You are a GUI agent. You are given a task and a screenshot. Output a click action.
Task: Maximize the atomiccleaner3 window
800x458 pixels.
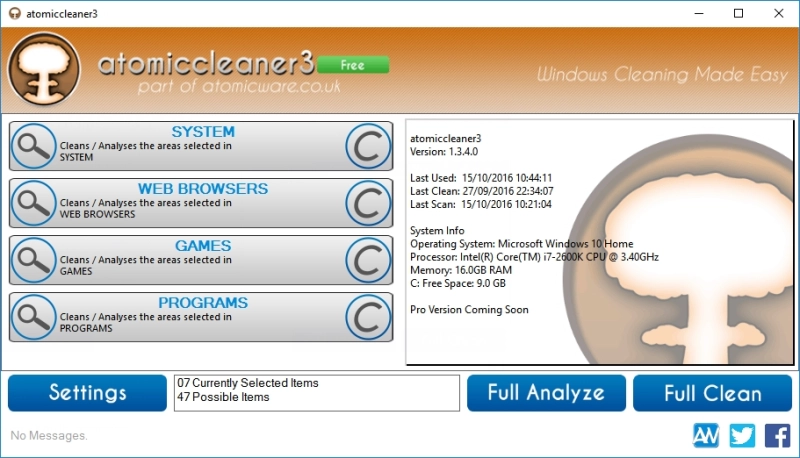pos(738,14)
